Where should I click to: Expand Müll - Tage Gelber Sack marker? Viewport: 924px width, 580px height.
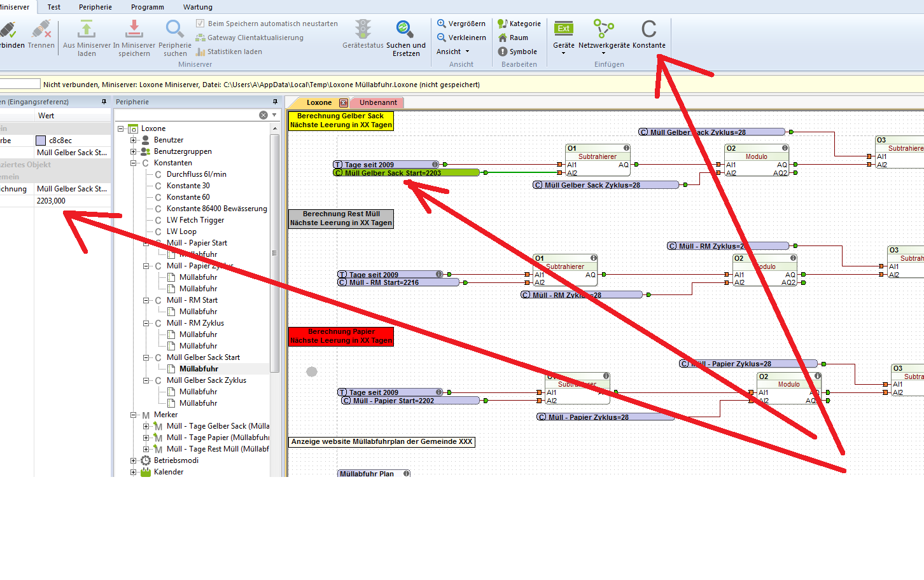(146, 426)
